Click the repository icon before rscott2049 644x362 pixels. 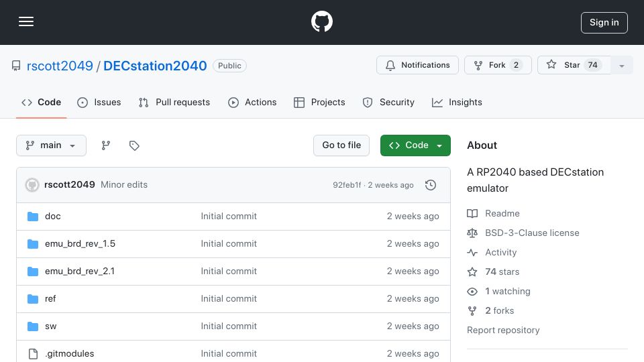pyautogui.click(x=16, y=66)
